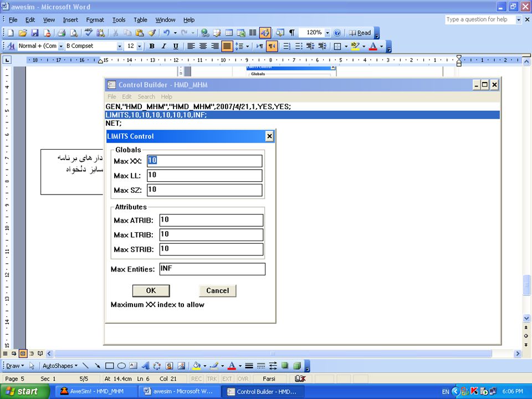Open the File menu in Word
532x399 pixels.
click(13, 20)
